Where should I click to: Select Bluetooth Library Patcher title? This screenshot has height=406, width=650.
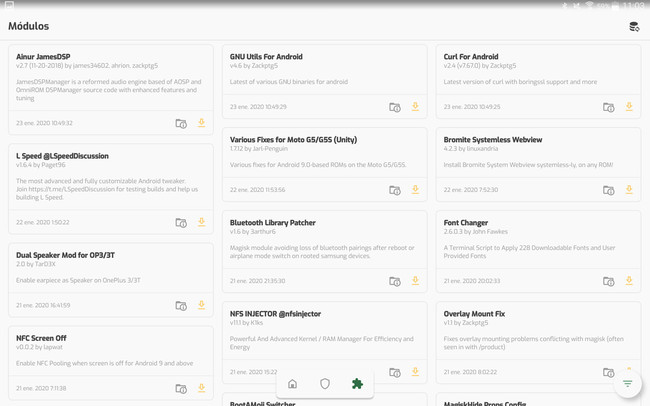tap(273, 223)
